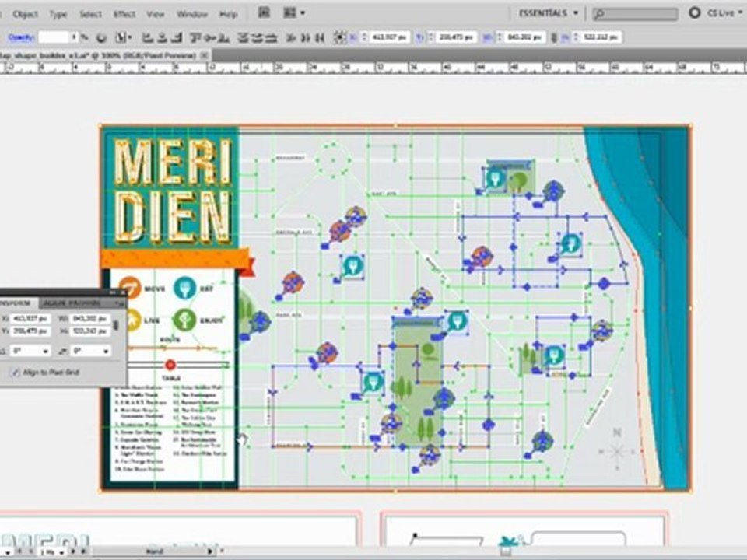The height and width of the screenshot is (560, 747).
Task: Open the Object menu
Action: point(25,14)
